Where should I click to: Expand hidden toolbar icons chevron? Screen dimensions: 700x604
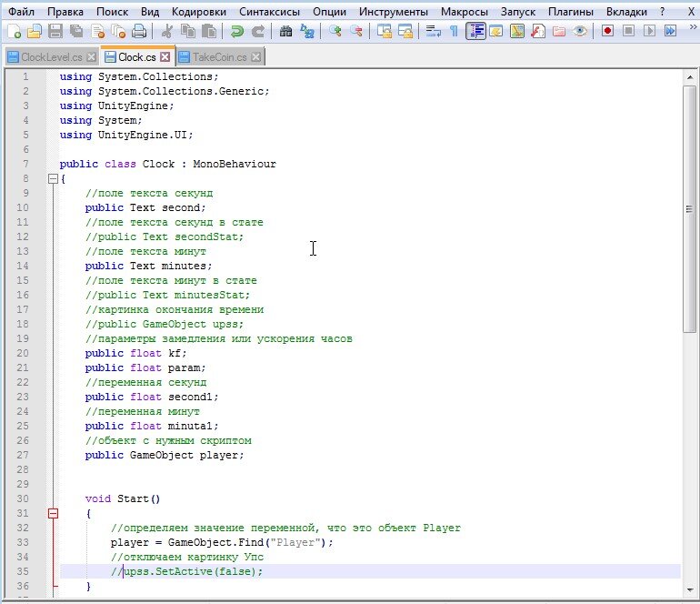[693, 27]
